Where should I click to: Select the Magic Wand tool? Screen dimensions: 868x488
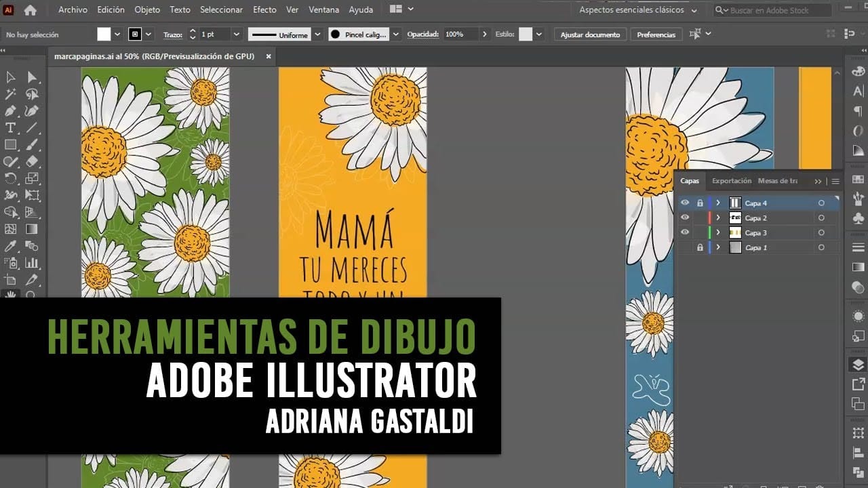[11, 94]
